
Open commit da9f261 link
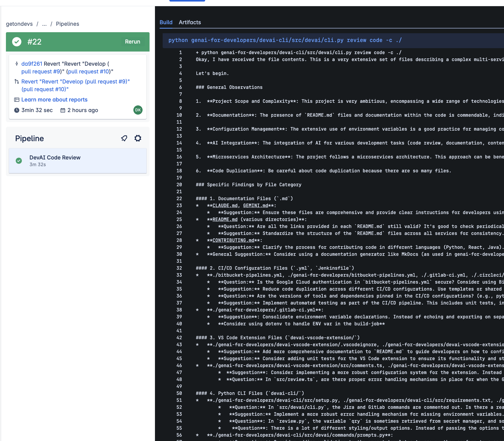pos(32,64)
